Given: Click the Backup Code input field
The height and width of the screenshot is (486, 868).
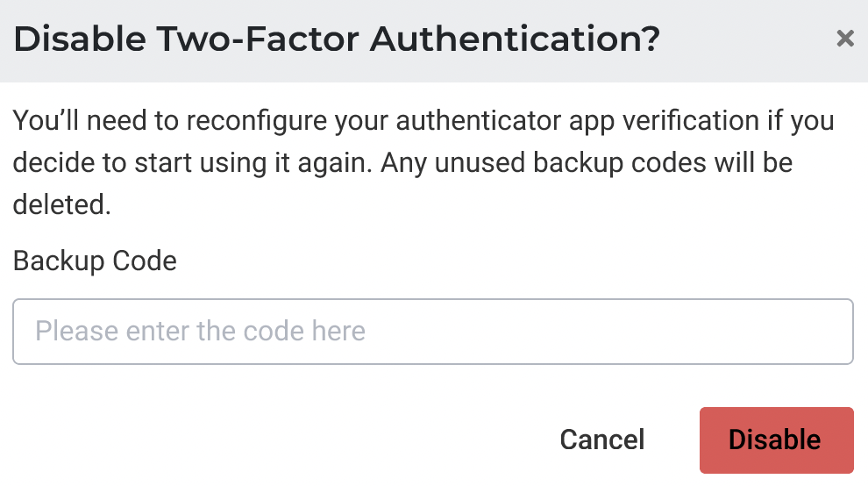Looking at the screenshot, I should 433,332.
